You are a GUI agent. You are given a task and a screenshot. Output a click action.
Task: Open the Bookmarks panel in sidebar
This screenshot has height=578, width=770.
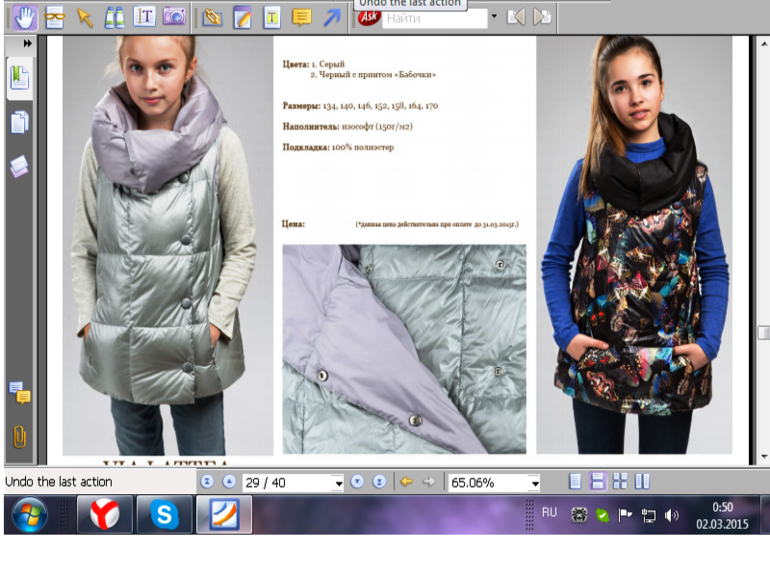click(x=19, y=78)
